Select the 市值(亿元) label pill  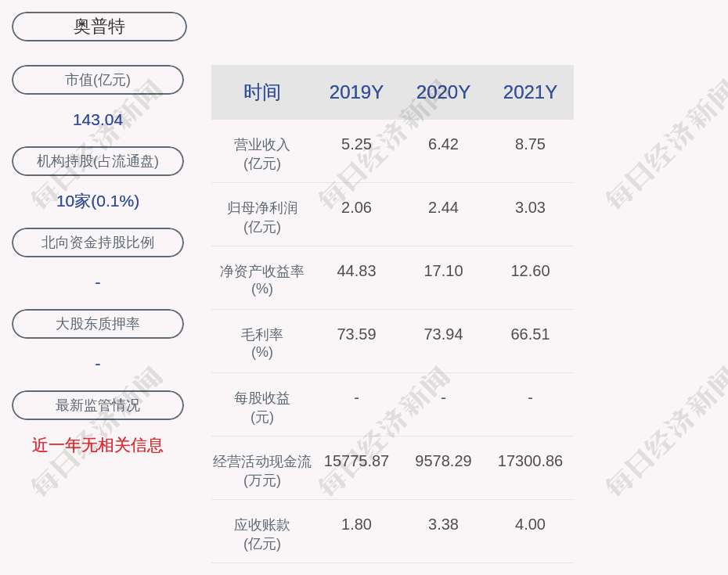coord(98,80)
